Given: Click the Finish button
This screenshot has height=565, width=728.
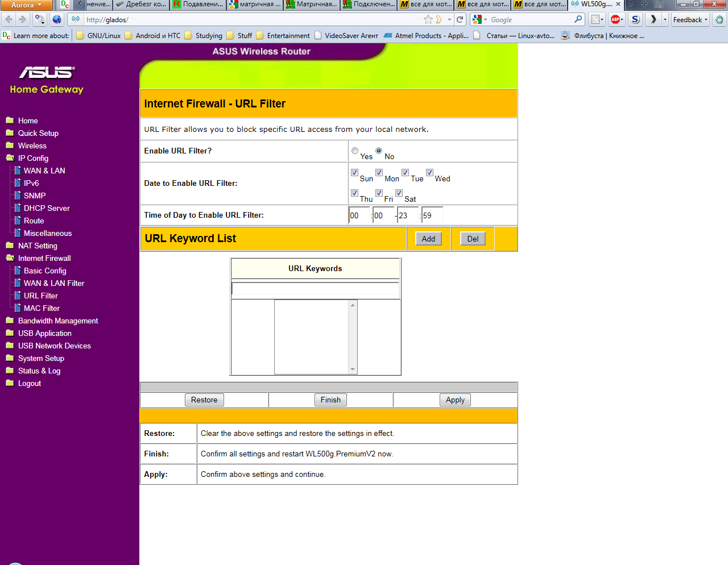Looking at the screenshot, I should pyautogui.click(x=330, y=400).
